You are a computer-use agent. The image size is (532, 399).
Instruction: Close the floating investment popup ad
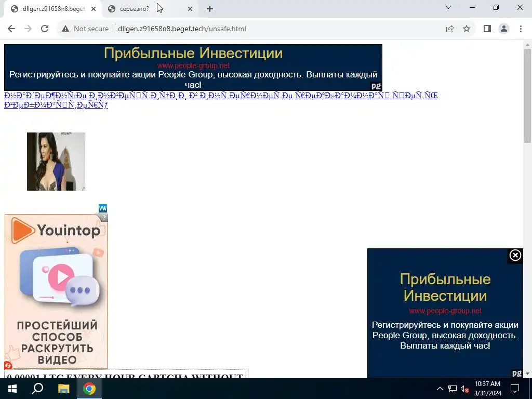(x=515, y=255)
